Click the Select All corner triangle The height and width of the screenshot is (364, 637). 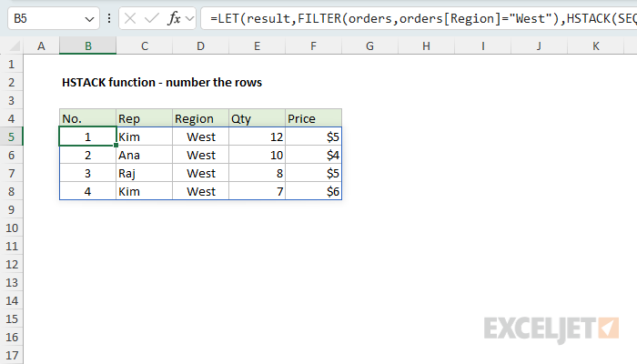pos(15,46)
